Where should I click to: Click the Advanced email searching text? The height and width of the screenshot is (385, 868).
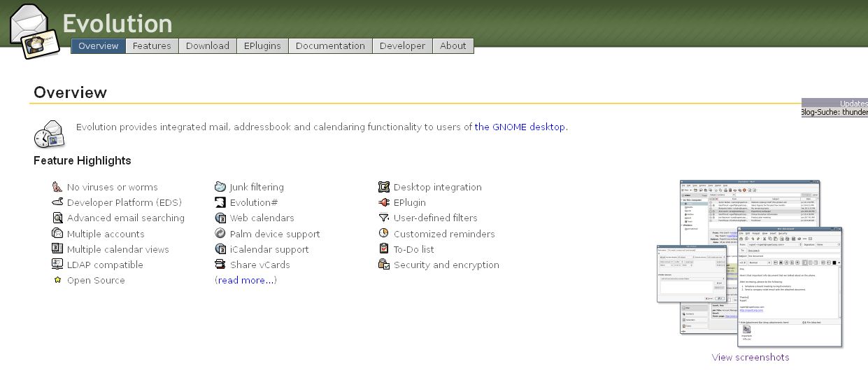[126, 218]
